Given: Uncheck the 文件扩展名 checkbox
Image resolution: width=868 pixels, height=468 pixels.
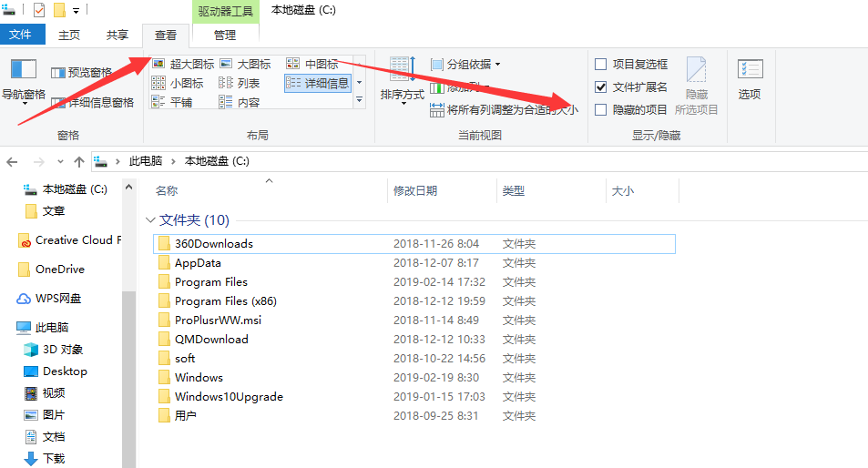Looking at the screenshot, I should (x=600, y=87).
